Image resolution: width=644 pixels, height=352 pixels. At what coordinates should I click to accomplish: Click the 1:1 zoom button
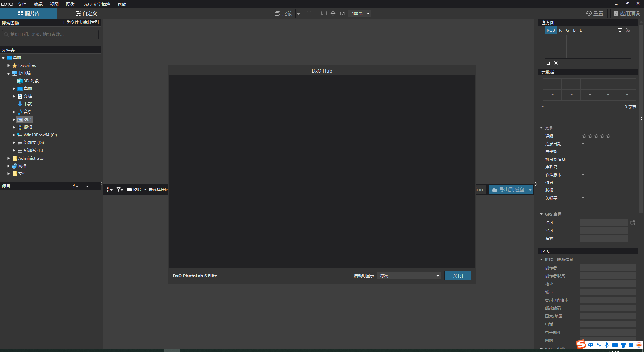(x=342, y=14)
